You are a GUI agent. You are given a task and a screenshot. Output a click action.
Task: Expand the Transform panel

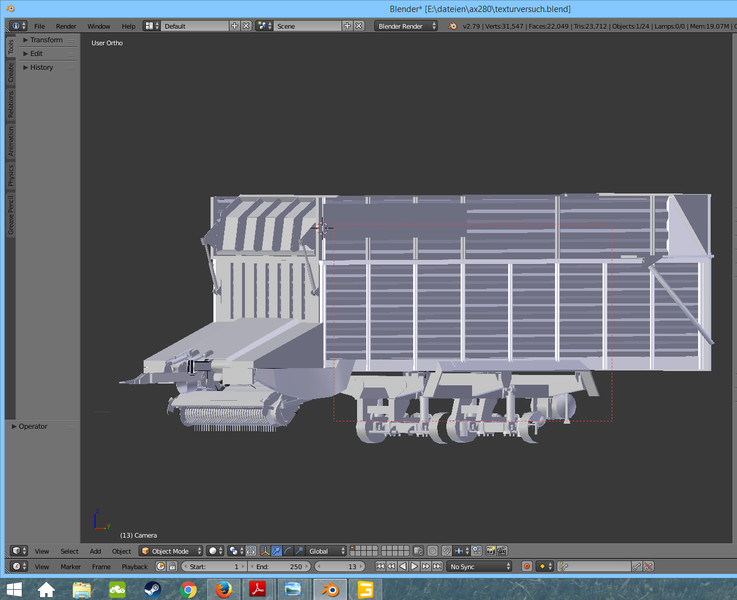tap(44, 40)
